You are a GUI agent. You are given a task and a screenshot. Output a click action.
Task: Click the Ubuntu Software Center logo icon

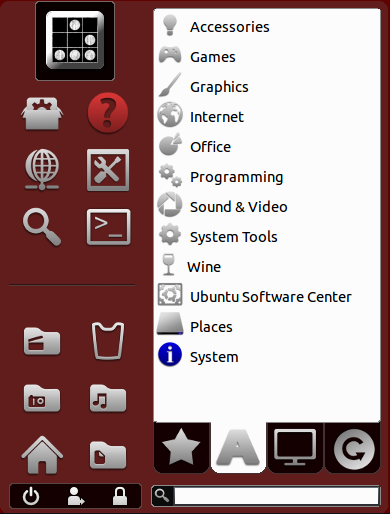pyautogui.click(x=170, y=294)
